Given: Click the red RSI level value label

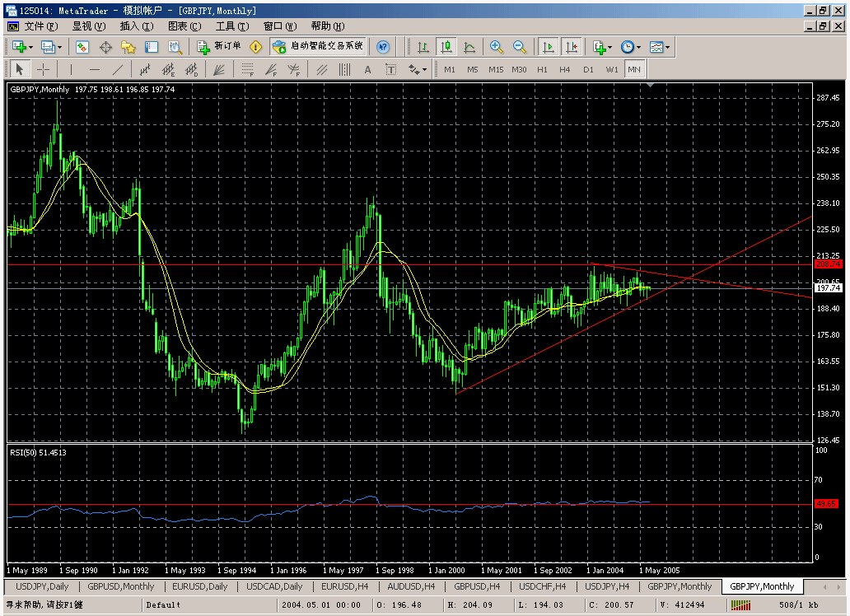Looking at the screenshot, I should click(824, 503).
